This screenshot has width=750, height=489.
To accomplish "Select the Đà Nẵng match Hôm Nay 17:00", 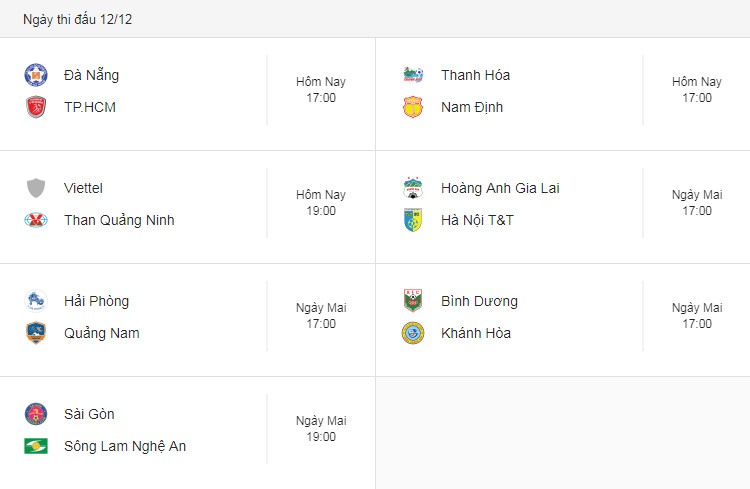I will coord(321,90).
